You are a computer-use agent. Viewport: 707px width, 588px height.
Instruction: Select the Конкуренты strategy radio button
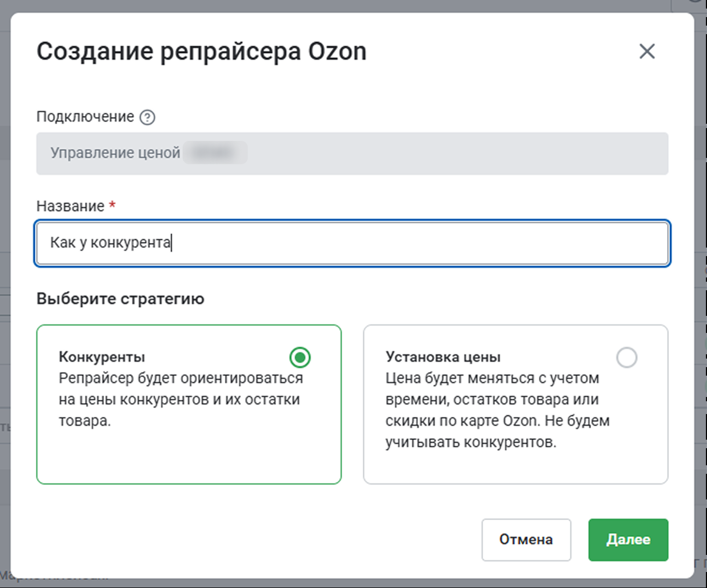300,357
